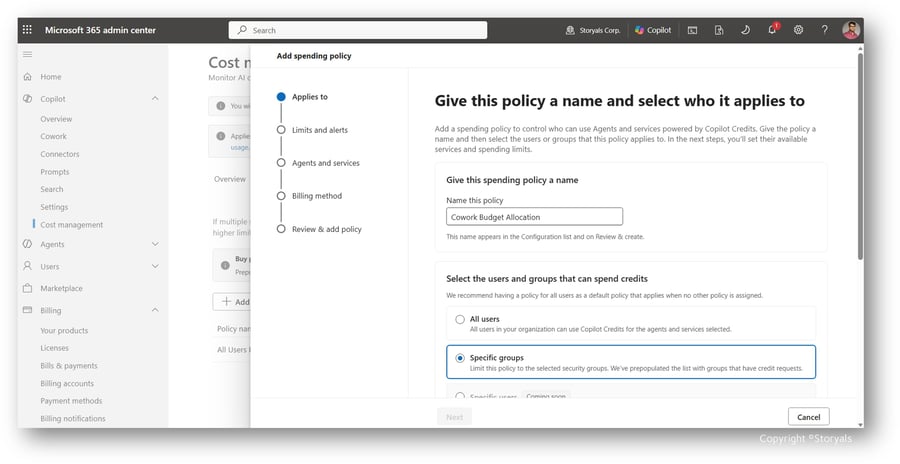Click the document export icon in header
Viewport: 900px width, 464px height.
[719, 30]
